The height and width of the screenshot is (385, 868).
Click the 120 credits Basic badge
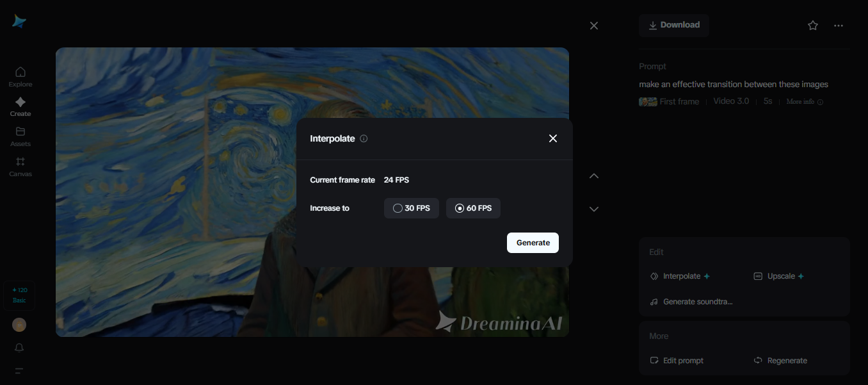click(x=19, y=295)
